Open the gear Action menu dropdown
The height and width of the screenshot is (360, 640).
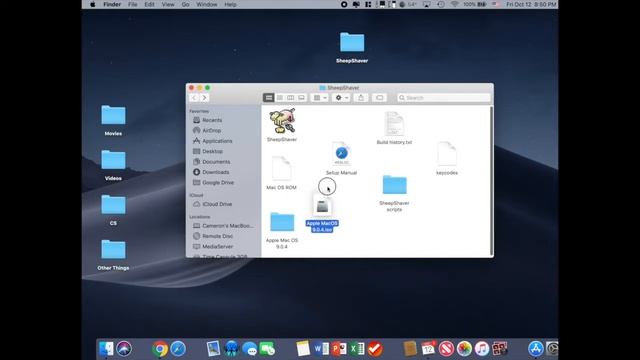pos(341,98)
